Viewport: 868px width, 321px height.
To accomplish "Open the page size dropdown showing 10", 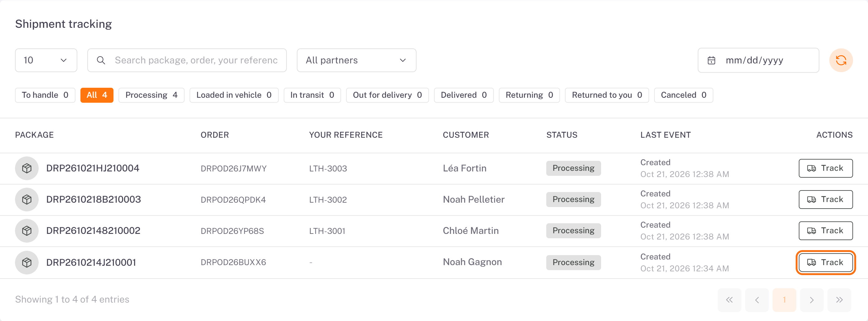I will tap(46, 60).
